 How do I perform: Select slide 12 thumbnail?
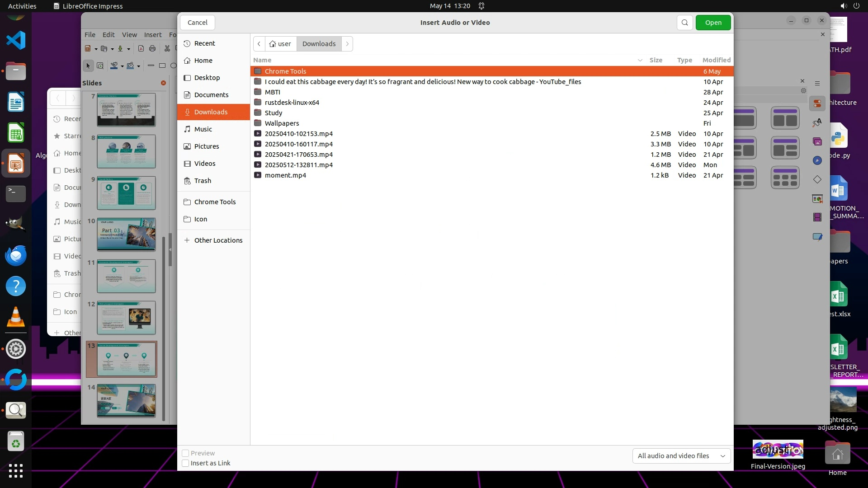[126, 318]
